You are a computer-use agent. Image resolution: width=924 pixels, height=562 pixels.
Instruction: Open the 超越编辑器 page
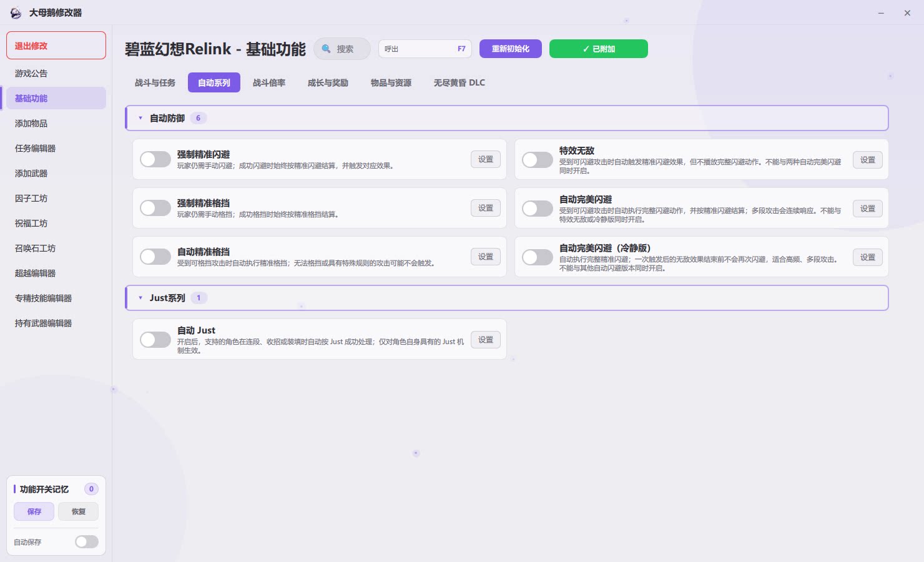pos(56,273)
